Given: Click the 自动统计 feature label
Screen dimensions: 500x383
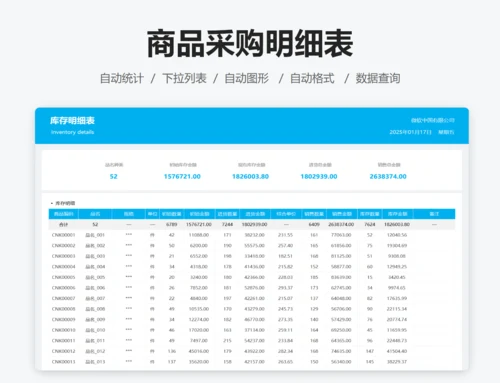Looking at the screenshot, I should 122,78.
